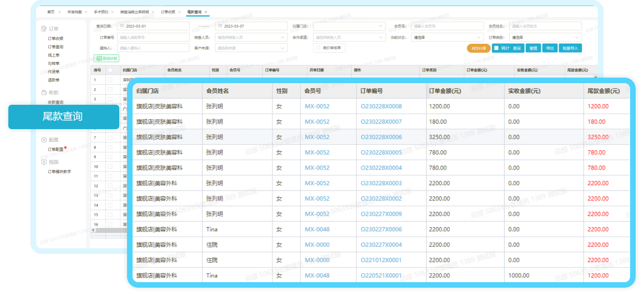Tick the checkbox in table row 8
Image resolution: width=644 pixels, height=296 pixels.
[110, 147]
